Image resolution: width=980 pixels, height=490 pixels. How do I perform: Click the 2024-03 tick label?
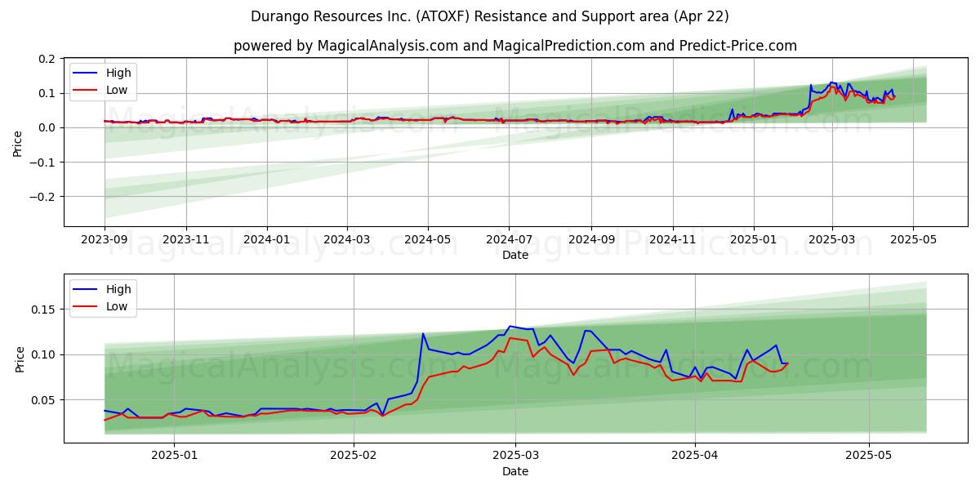pos(347,239)
